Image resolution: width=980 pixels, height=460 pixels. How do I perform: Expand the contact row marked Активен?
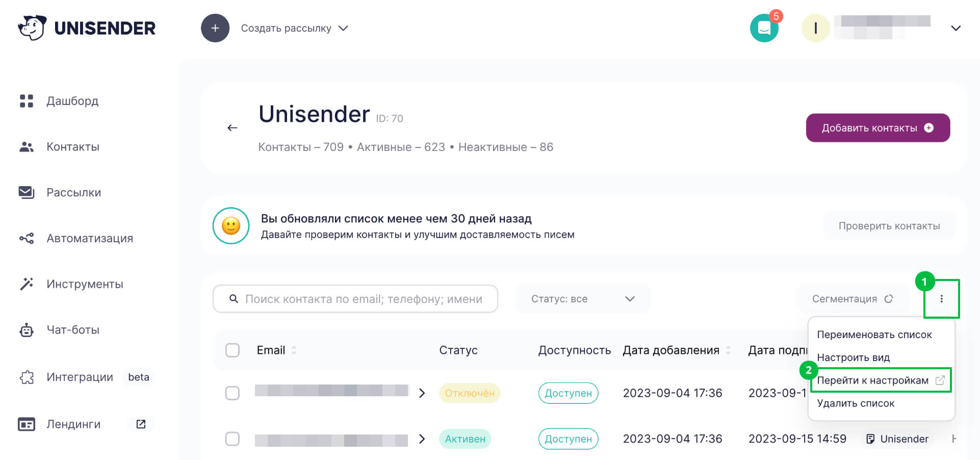click(422, 439)
